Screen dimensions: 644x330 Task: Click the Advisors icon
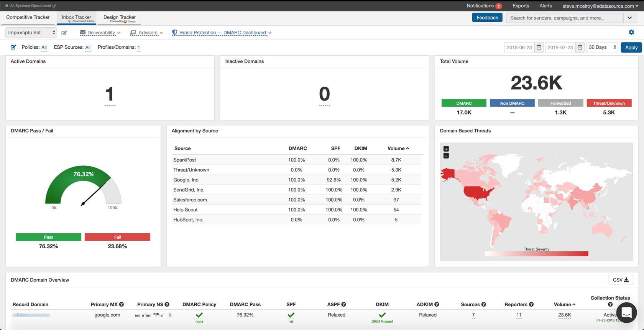[133, 33]
